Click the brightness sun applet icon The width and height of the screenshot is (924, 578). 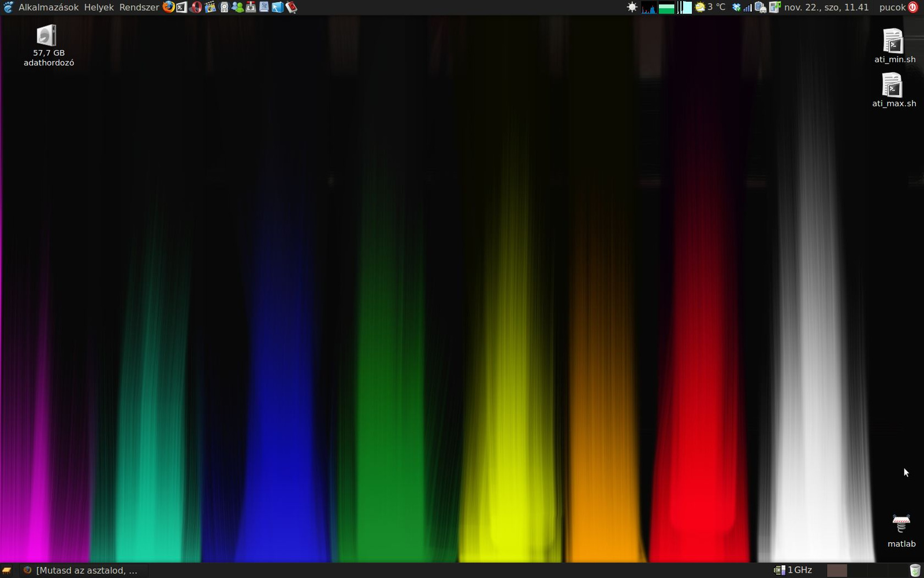click(x=632, y=8)
